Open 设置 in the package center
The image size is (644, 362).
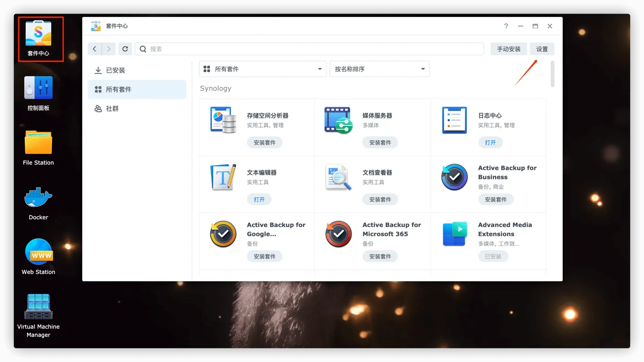542,49
